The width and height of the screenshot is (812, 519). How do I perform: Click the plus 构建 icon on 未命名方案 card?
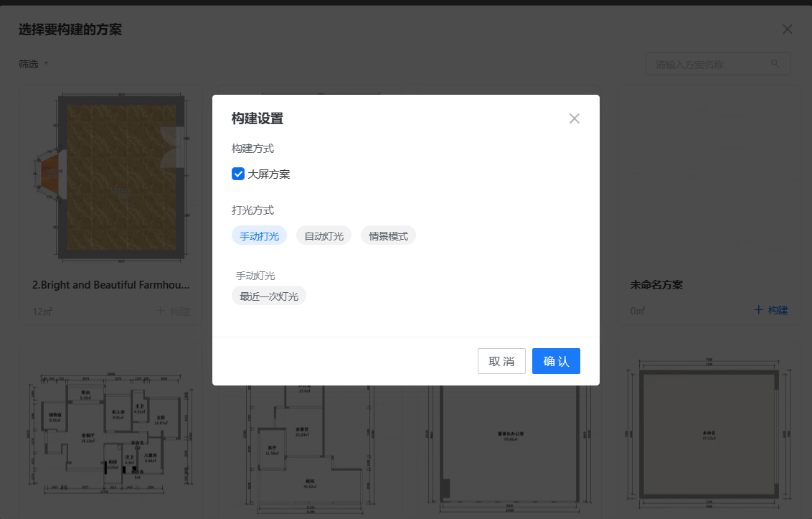click(759, 310)
